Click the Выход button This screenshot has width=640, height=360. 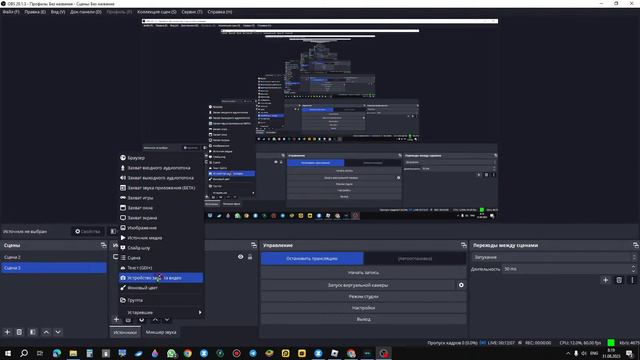tap(363, 319)
